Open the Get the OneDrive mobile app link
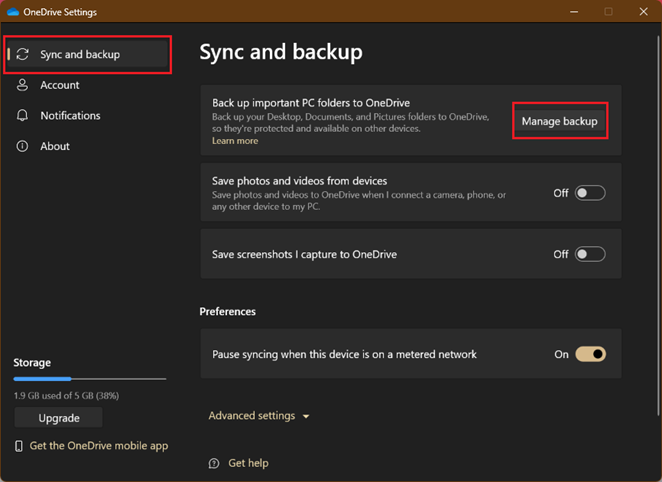This screenshot has height=482, width=662. click(x=99, y=446)
